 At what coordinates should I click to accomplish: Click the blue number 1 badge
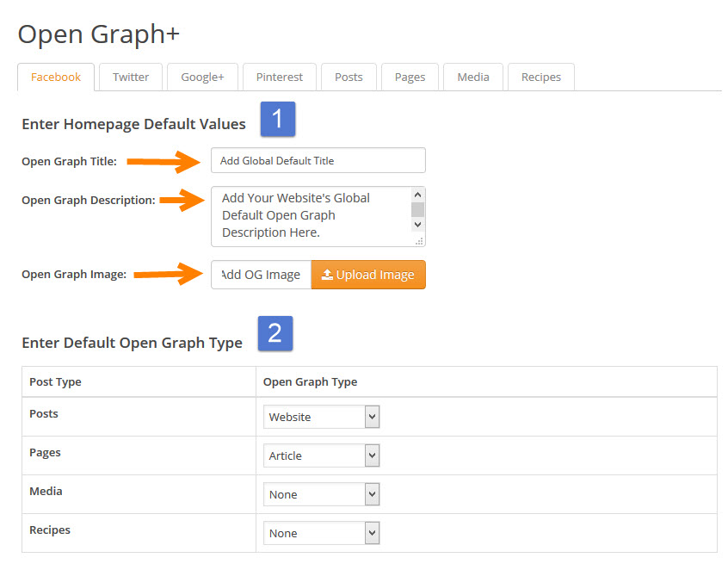point(278,119)
